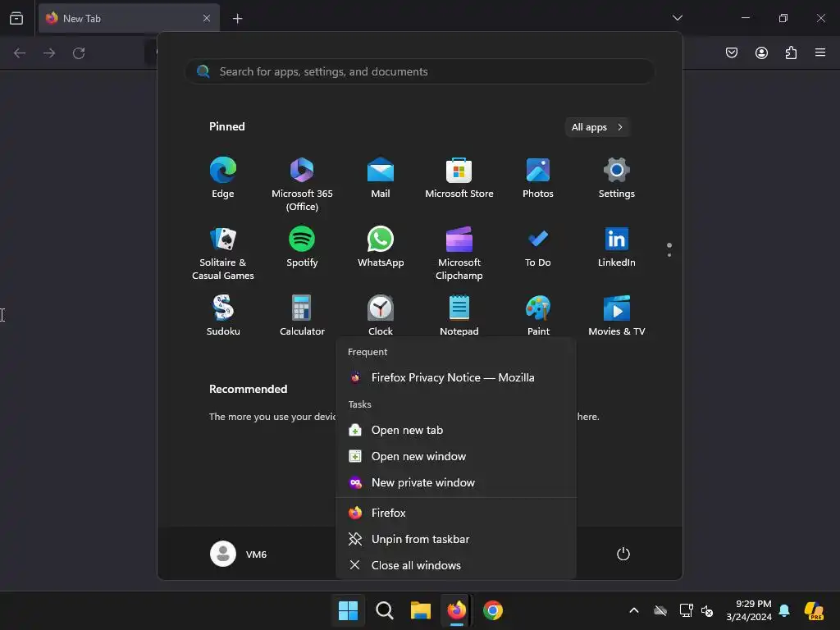Screen dimensions: 840x630
Task: Launch the Photos app
Action: pyautogui.click(x=538, y=178)
